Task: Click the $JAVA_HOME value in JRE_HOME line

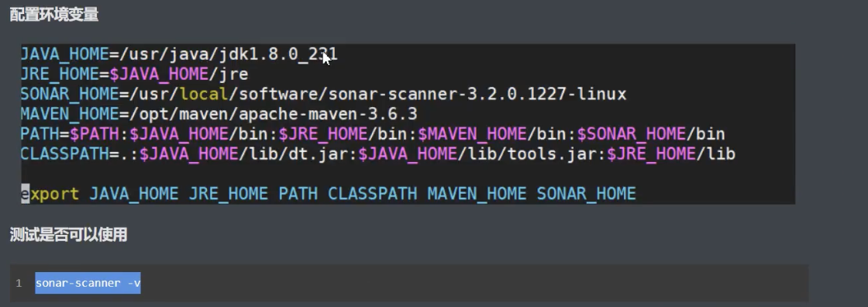Action: [159, 74]
